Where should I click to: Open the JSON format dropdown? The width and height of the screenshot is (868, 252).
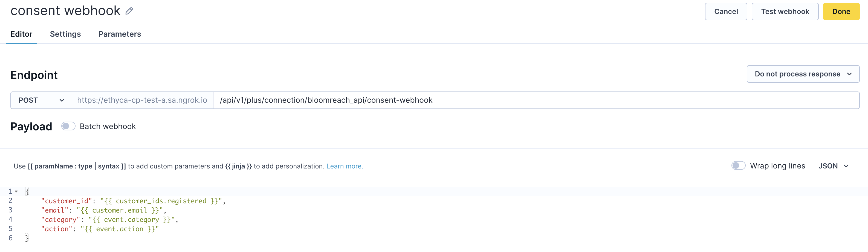coord(833,166)
